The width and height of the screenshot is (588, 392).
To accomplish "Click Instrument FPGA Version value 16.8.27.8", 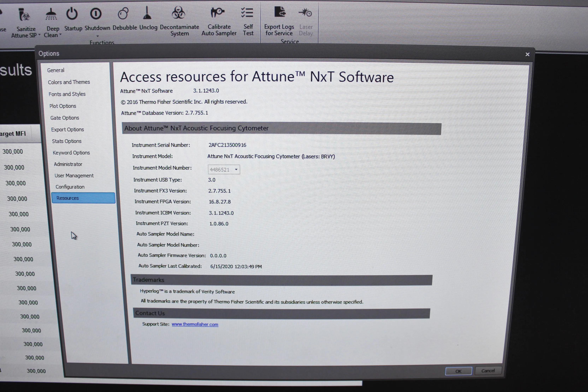I will (x=220, y=202).
